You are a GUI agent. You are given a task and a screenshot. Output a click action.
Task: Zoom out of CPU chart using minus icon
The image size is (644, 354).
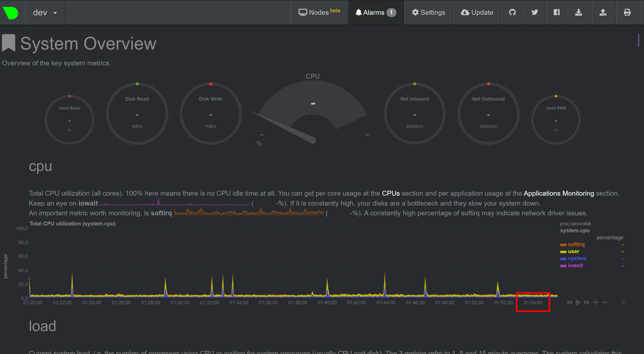[x=605, y=303]
